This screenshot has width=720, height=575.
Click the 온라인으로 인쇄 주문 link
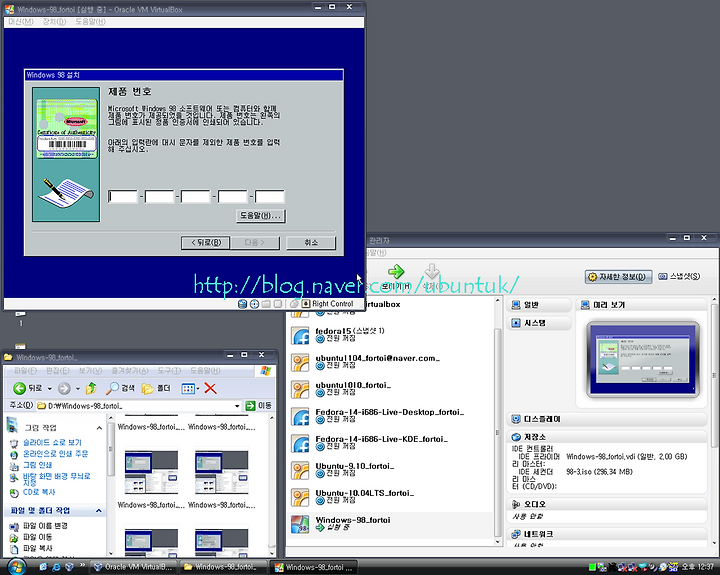56,454
